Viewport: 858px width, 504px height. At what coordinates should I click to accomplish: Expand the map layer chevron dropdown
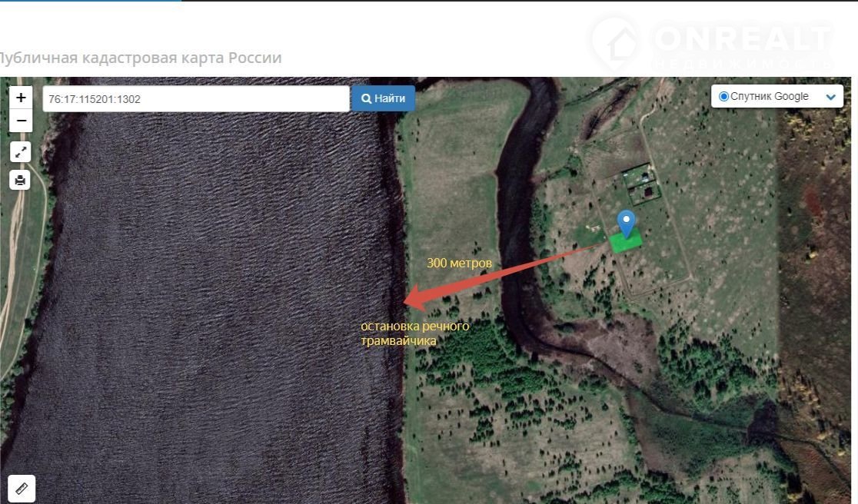pos(830,98)
